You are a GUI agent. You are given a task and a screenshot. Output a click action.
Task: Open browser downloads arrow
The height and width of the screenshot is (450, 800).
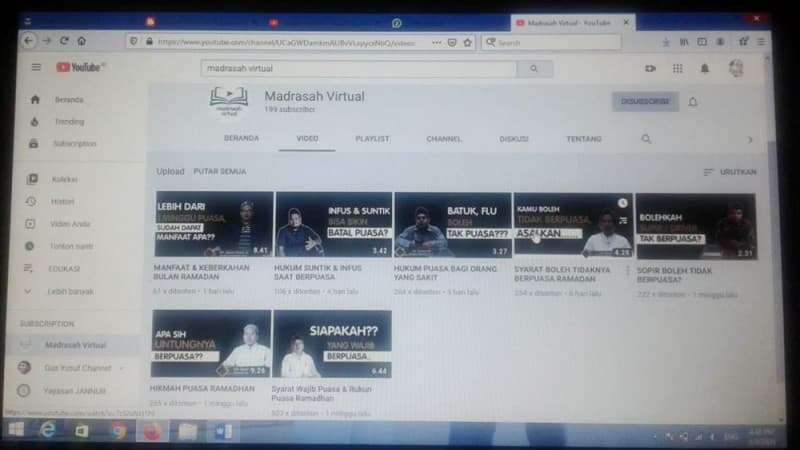[x=665, y=43]
